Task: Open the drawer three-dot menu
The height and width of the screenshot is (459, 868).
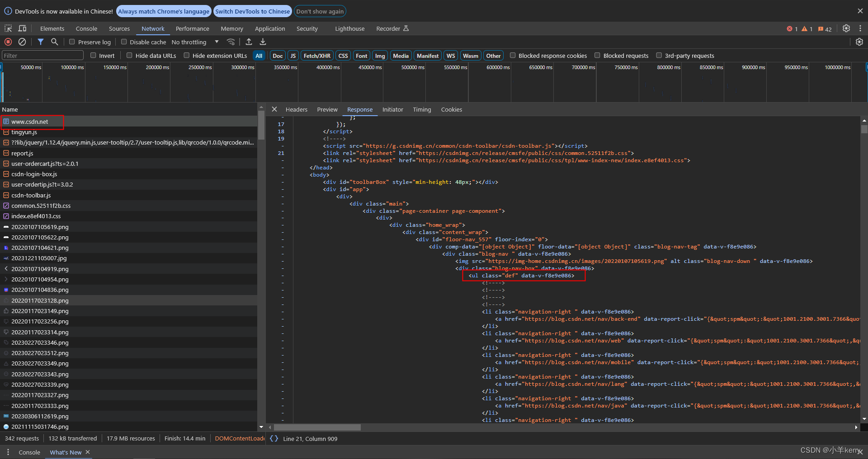Action: (8, 452)
